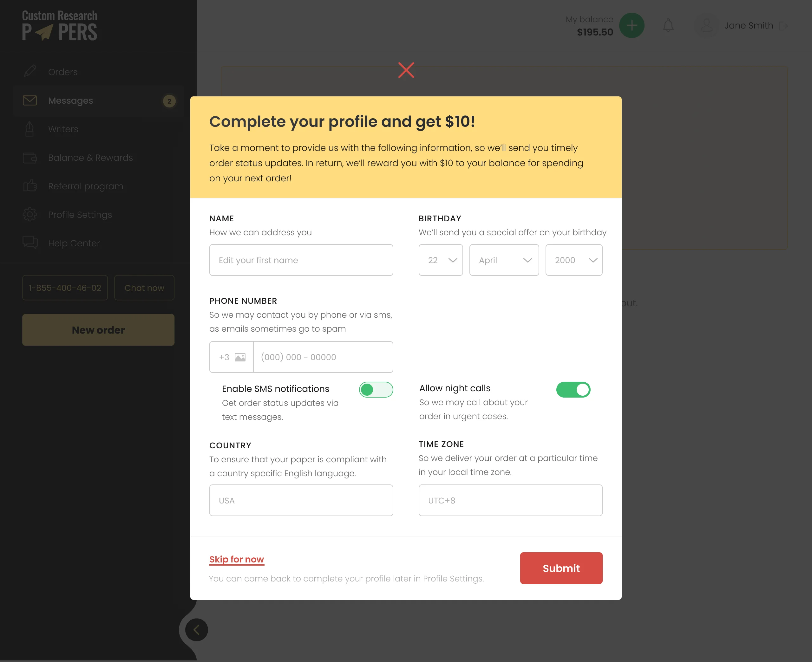
Task: Toggle Enable SMS notifications switch
Action: (x=376, y=390)
